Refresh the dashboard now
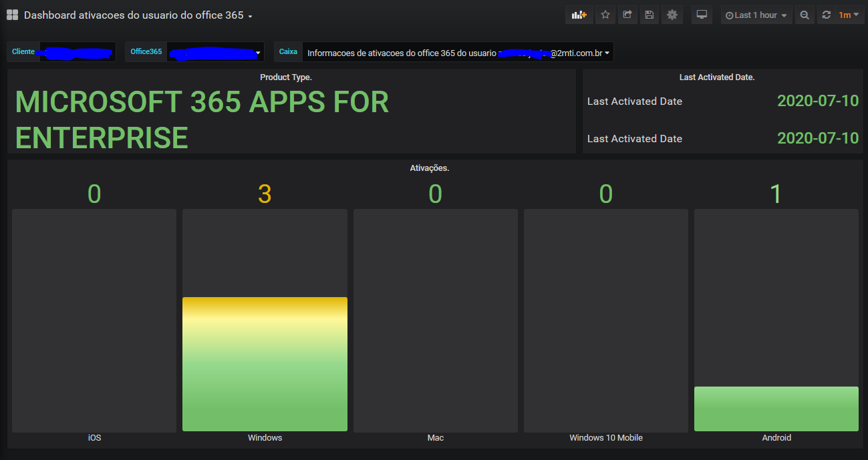 (x=827, y=15)
